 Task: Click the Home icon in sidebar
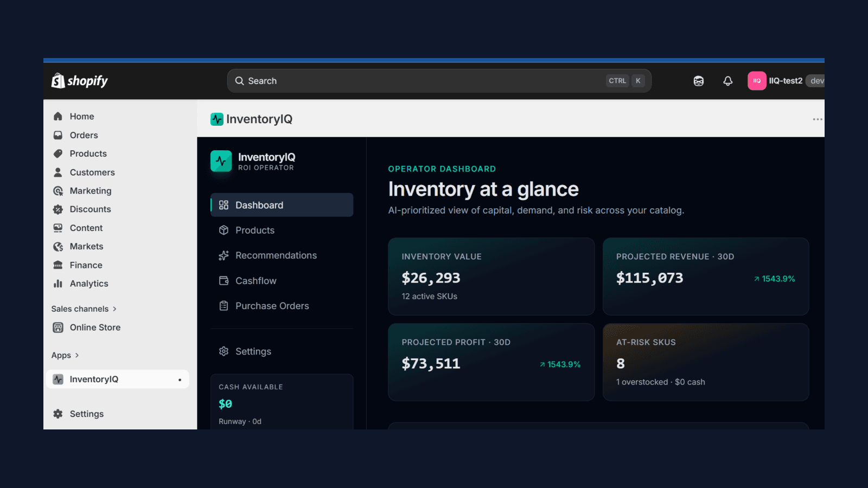click(58, 117)
